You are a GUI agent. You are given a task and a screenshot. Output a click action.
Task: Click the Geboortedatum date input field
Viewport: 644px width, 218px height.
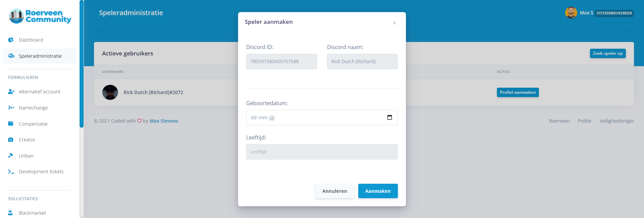[322, 118]
